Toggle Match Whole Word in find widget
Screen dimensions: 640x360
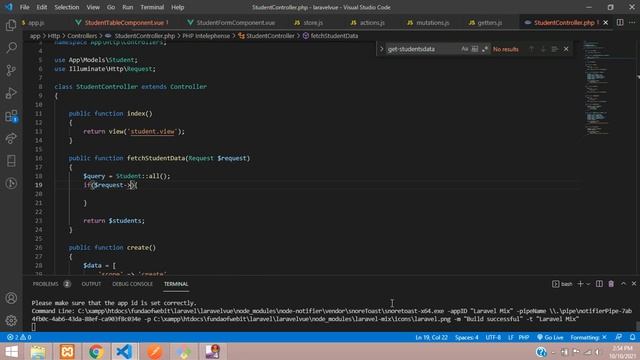(475, 49)
